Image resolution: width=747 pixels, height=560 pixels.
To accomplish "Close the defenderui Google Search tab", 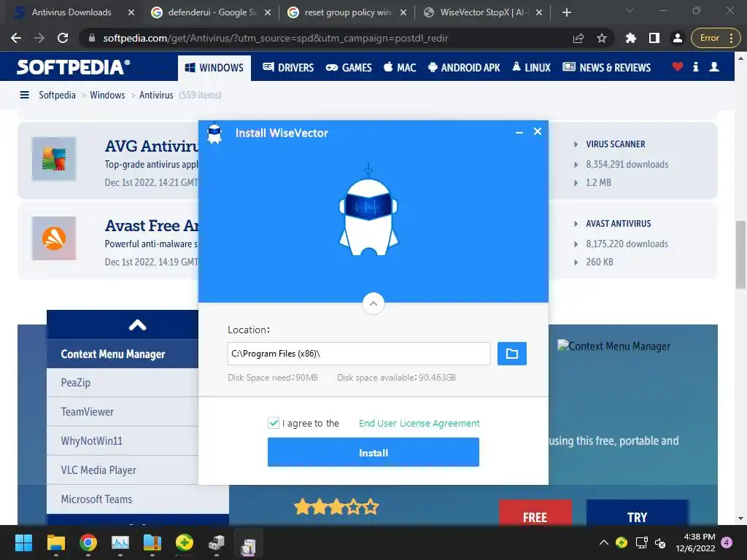I will (x=268, y=13).
